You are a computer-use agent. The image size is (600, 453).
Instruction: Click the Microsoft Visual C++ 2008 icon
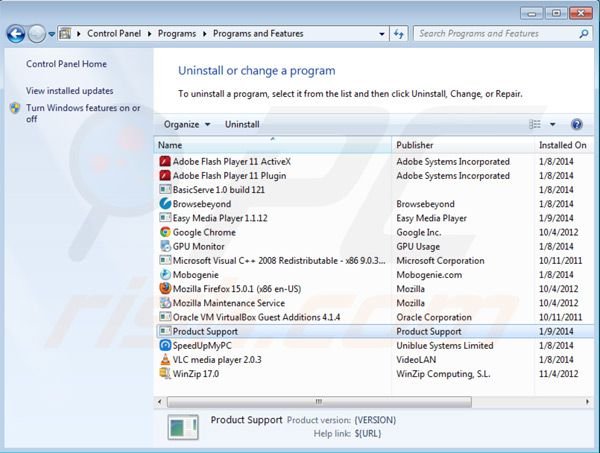[x=165, y=260]
